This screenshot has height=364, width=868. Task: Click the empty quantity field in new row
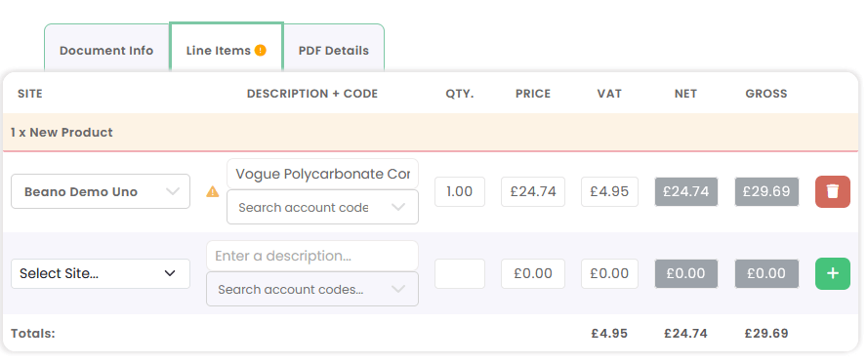click(460, 273)
